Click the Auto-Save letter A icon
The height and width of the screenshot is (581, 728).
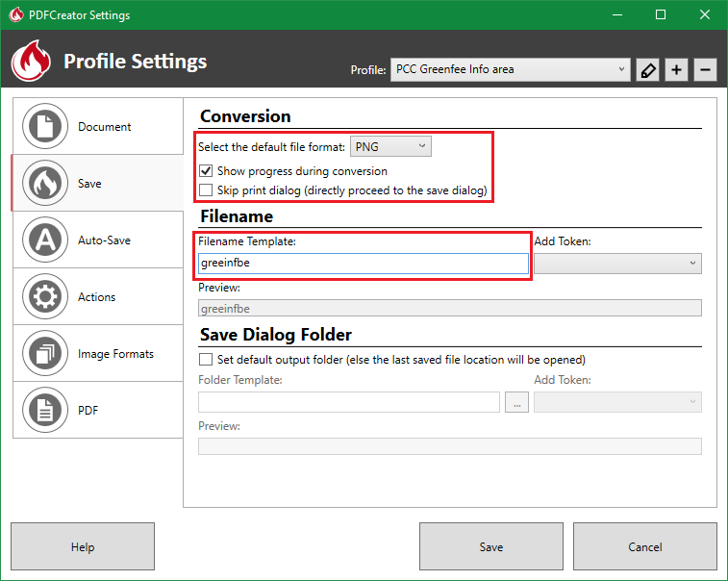(x=43, y=240)
